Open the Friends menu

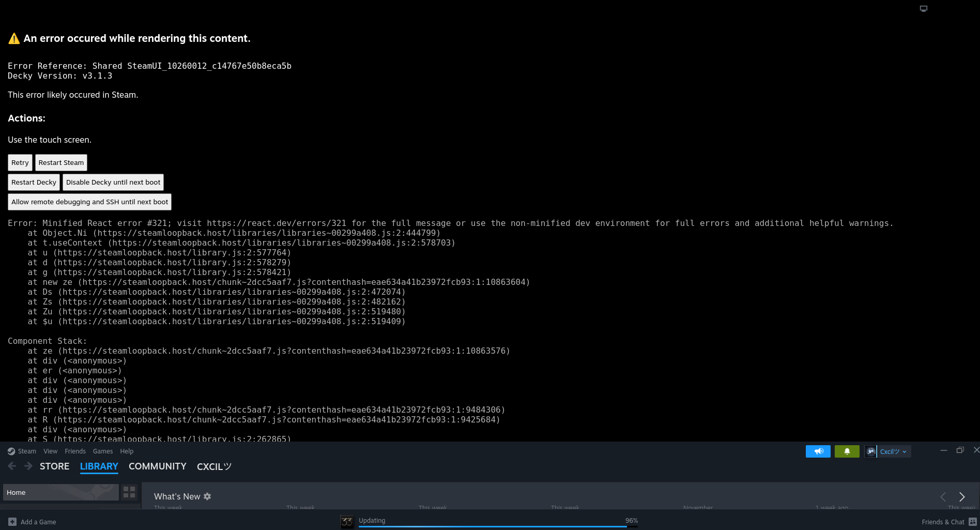pyautogui.click(x=75, y=451)
